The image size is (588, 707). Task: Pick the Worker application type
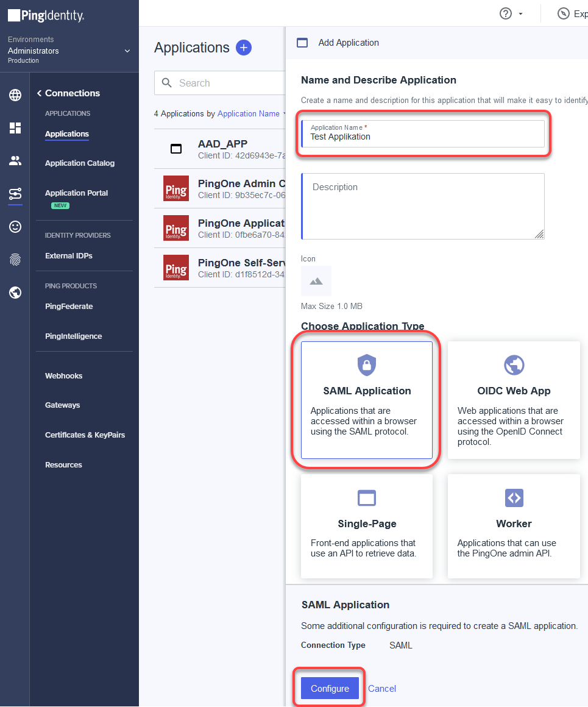(x=514, y=526)
